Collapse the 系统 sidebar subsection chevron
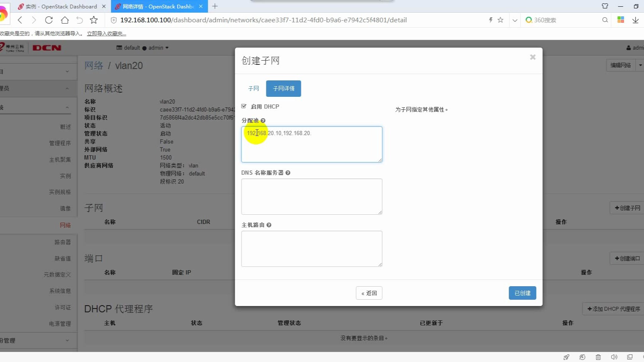Viewport: 644px width, 362px height. click(67, 107)
